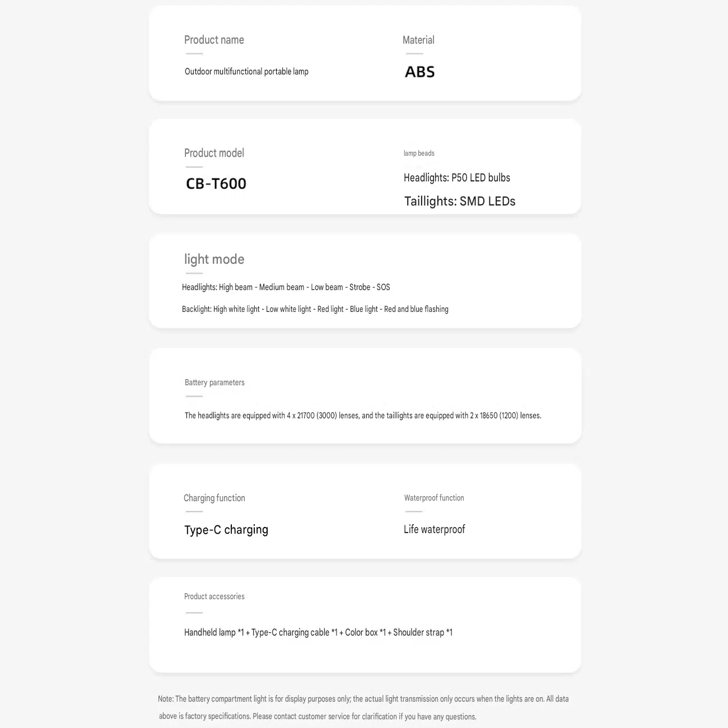Click 'Taillights: SMD LEDs' text

click(460, 201)
